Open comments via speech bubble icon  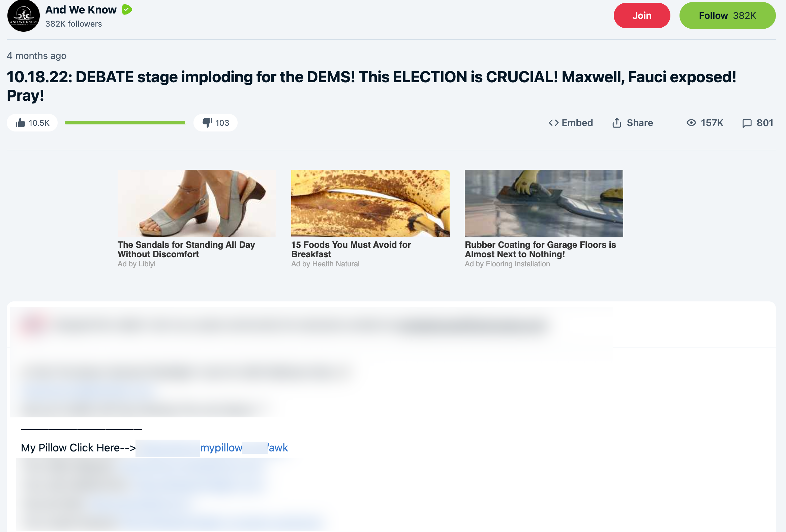click(747, 123)
